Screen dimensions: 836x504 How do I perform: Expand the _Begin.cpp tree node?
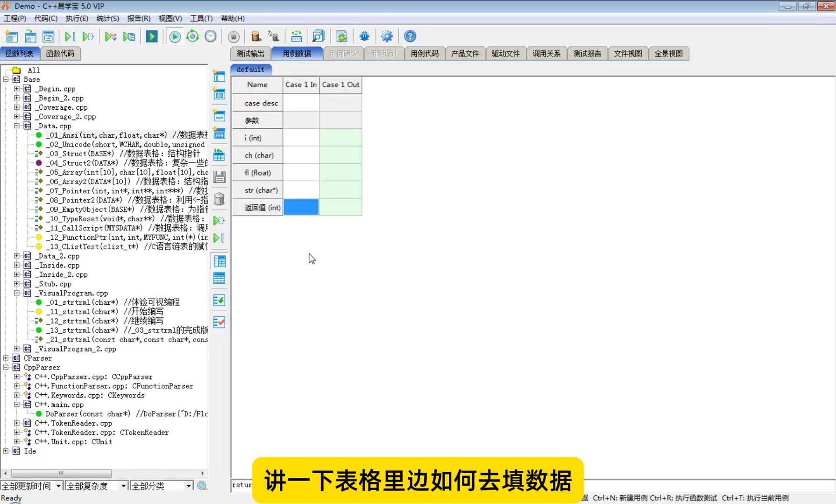[x=17, y=89]
